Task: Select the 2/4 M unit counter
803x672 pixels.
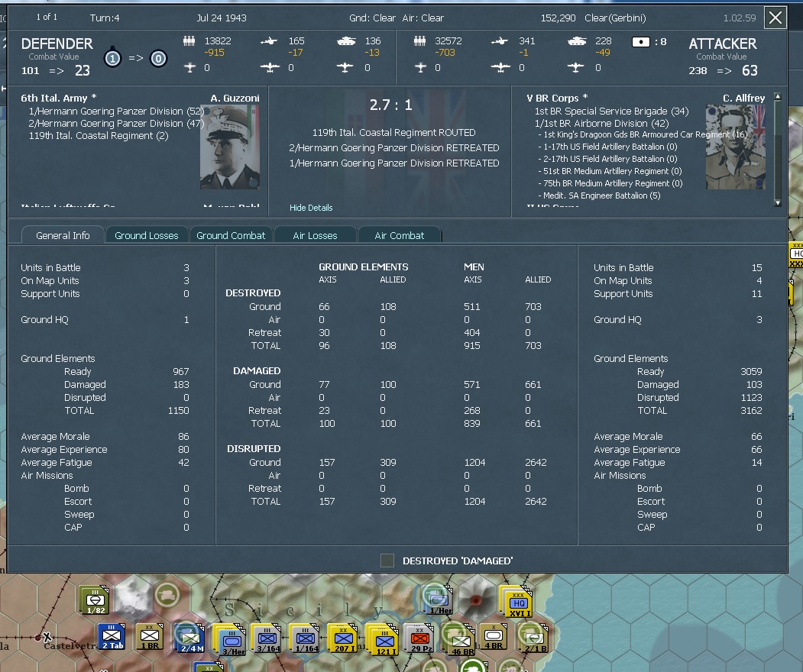Action: (x=190, y=638)
